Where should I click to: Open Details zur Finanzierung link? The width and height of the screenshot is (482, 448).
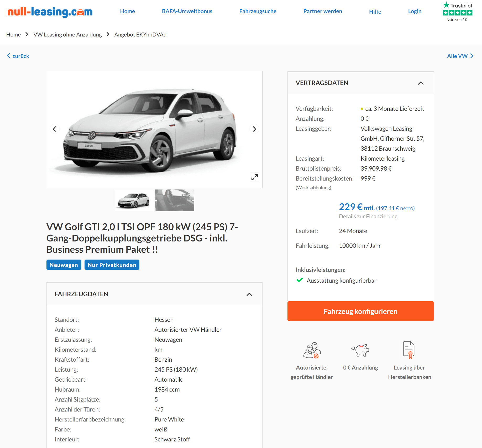click(368, 217)
